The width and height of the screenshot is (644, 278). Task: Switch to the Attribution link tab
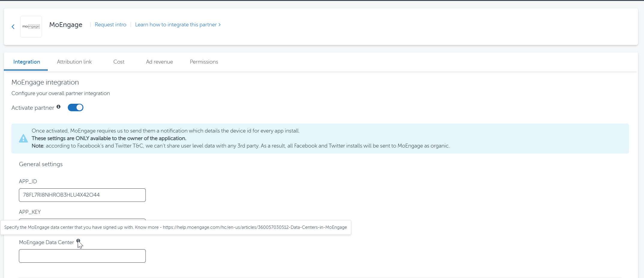pyautogui.click(x=74, y=62)
